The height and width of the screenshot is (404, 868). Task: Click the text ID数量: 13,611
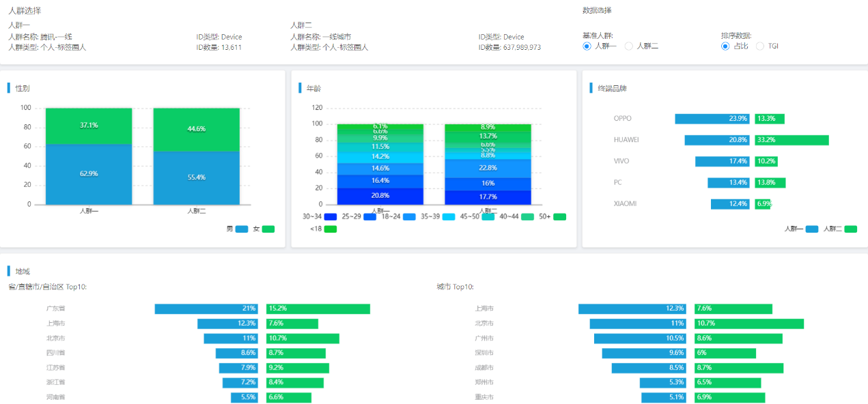pyautogui.click(x=219, y=48)
